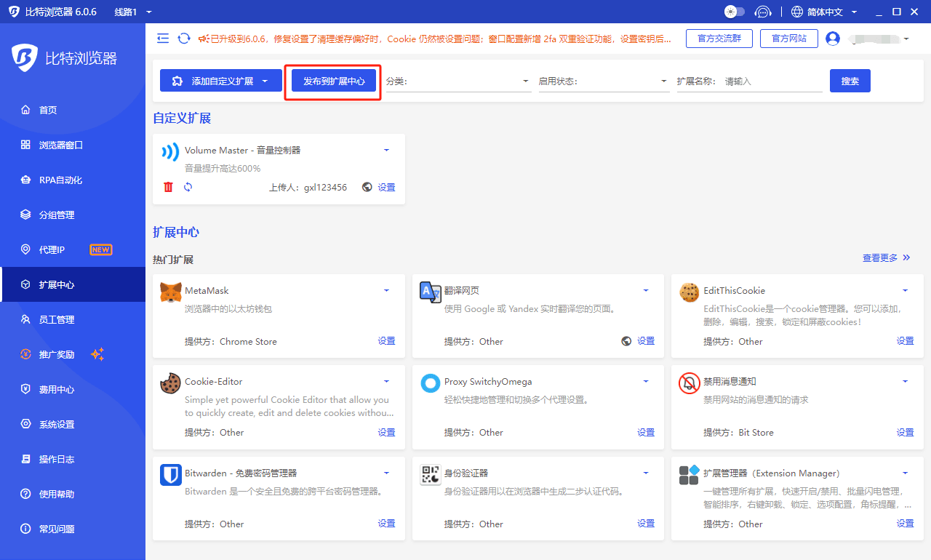This screenshot has height=560, width=931.
Task: Open the 简体中文 language dropdown
Action: click(x=824, y=12)
